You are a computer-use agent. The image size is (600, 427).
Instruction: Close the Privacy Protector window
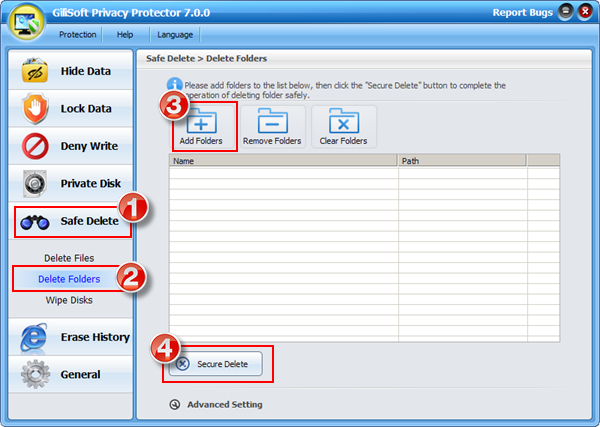pyautogui.click(x=585, y=12)
